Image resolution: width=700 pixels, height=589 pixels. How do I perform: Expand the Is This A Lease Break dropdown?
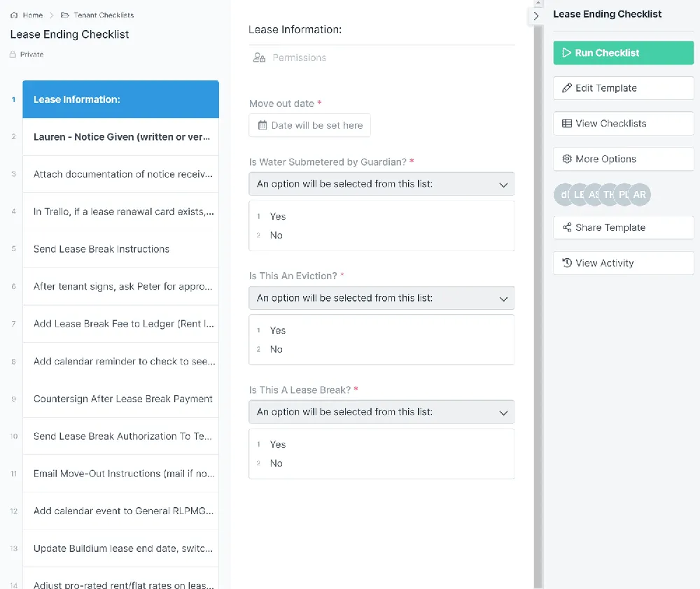click(x=381, y=412)
